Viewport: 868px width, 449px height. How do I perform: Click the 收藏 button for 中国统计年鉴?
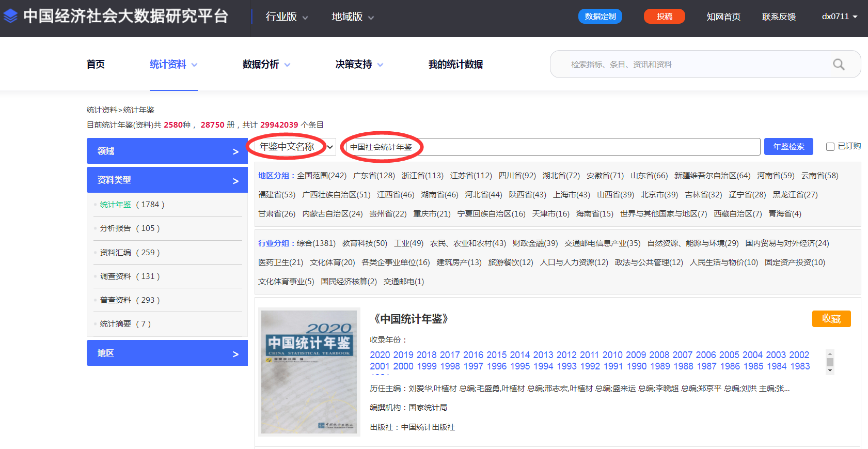point(831,319)
